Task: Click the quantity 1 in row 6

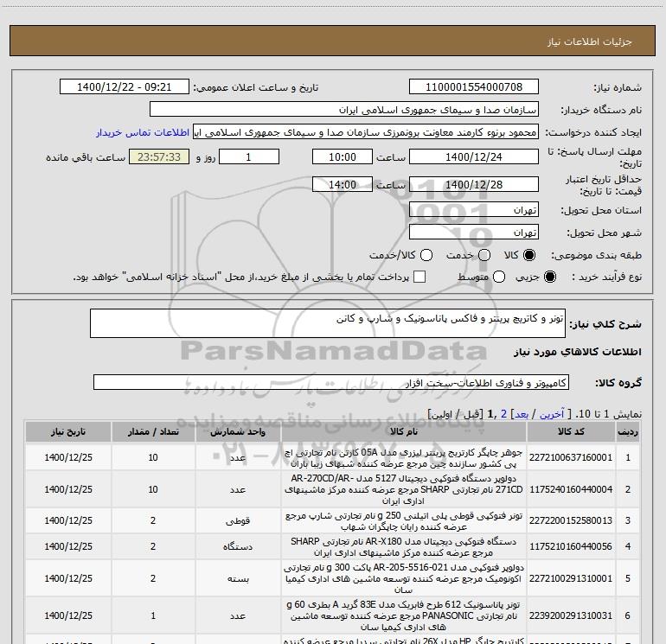Action: coord(153,615)
